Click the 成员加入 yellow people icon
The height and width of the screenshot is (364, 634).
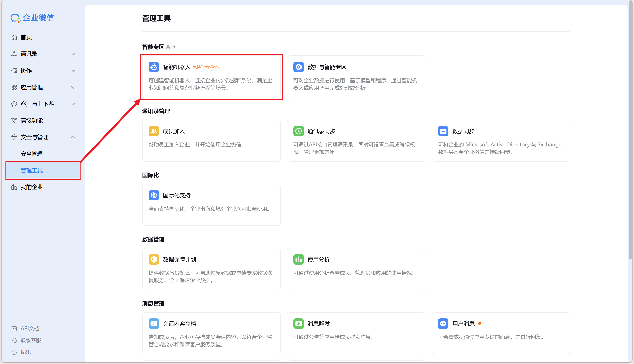tap(154, 131)
